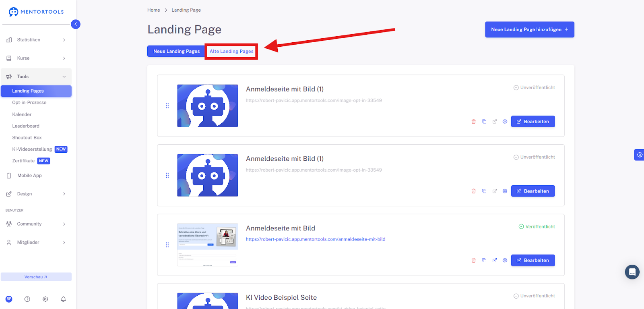The image size is (644, 309).
Task: Expand the Community chevron
Action: point(64,224)
